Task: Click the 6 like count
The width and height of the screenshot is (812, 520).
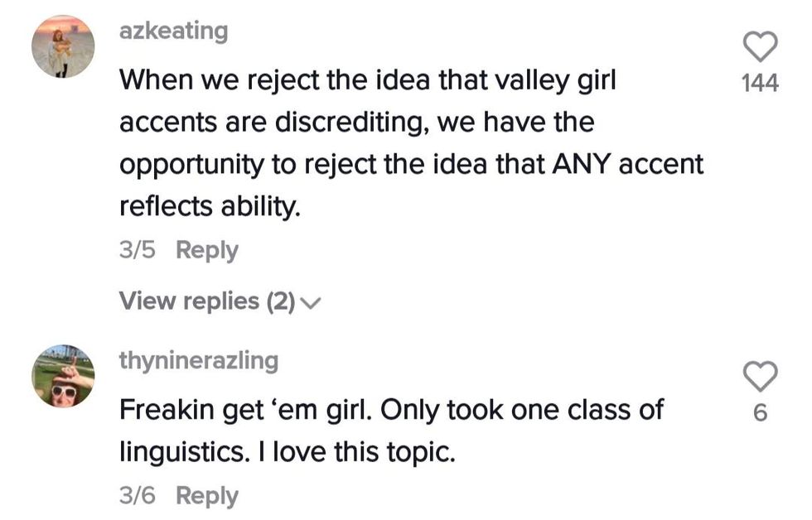Action: click(760, 413)
